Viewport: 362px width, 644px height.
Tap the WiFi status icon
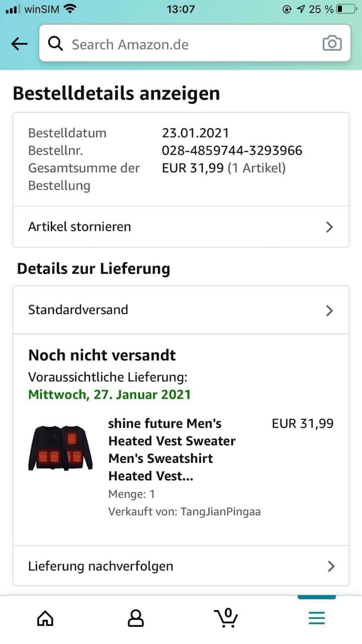[x=71, y=9]
